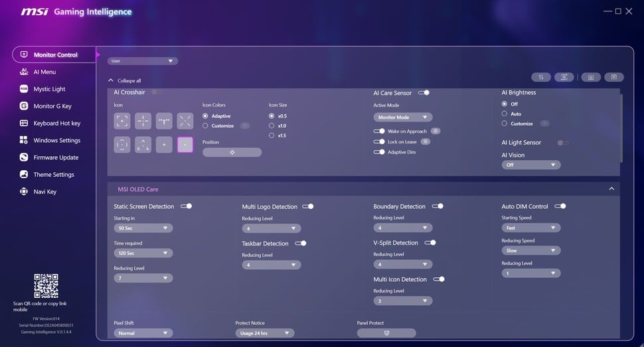Click the reset display icon button
The width and height of the screenshot is (644, 347).
564,77
